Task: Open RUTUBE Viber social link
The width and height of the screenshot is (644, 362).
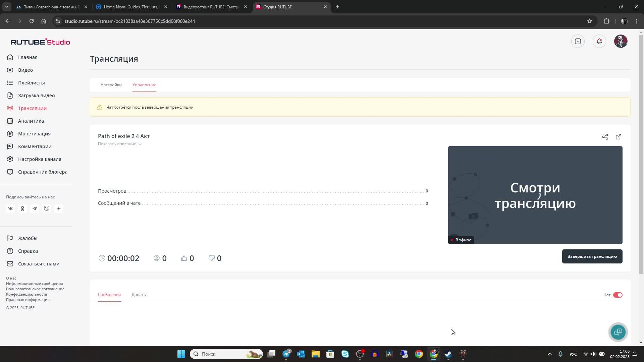Action: [x=47, y=208]
